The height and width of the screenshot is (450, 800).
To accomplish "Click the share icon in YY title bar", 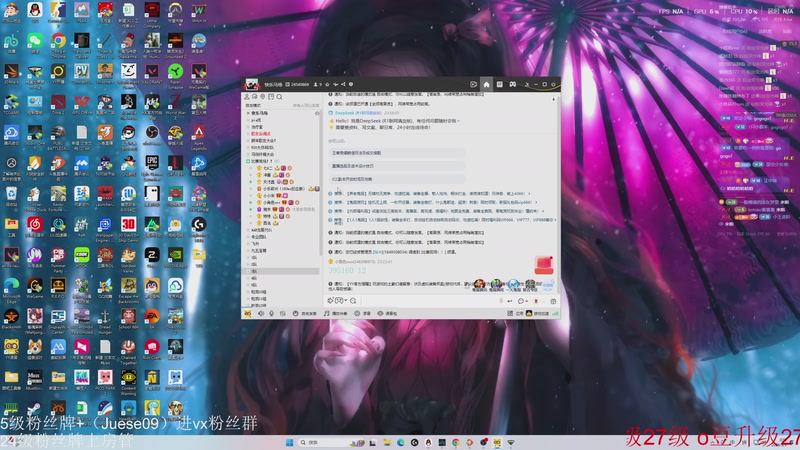I will pos(343,84).
